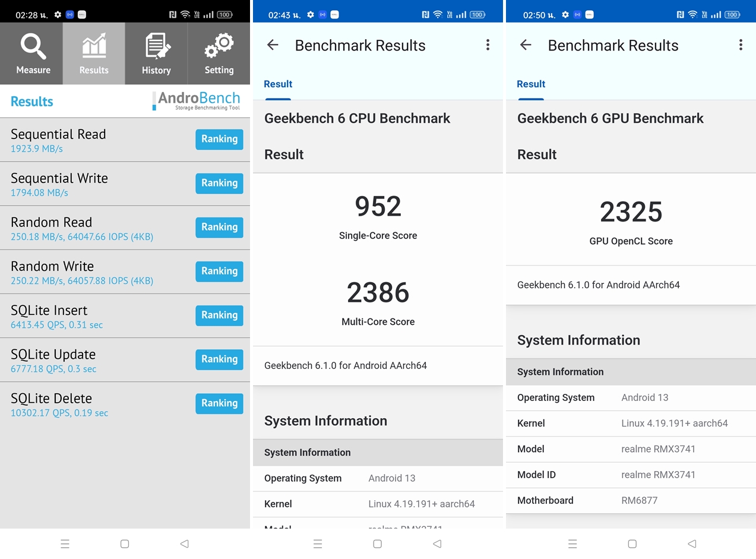Select the Random Read result row

(125, 228)
